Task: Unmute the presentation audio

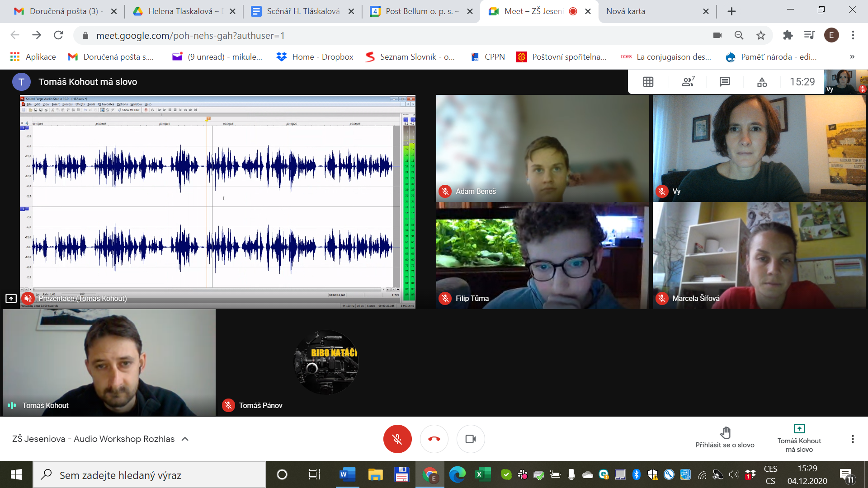Action: pyautogui.click(x=28, y=298)
